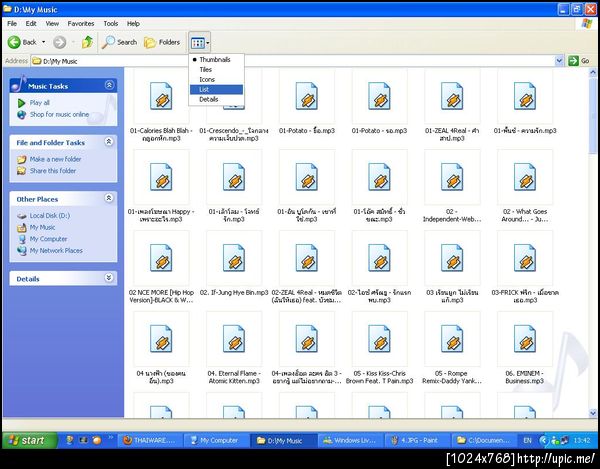Select 03-FRICK mp3 file icon

[525, 258]
